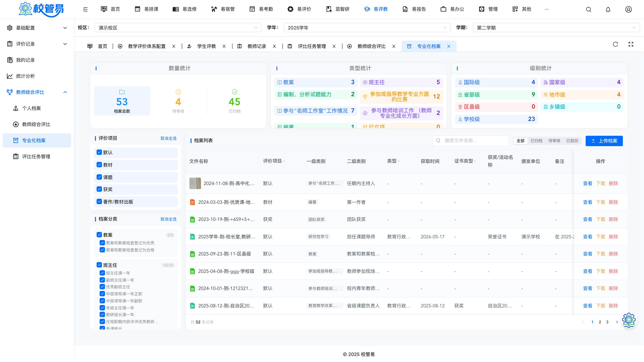Switch to the 已归档 filter tab
The image size is (644, 362).
tap(536, 141)
